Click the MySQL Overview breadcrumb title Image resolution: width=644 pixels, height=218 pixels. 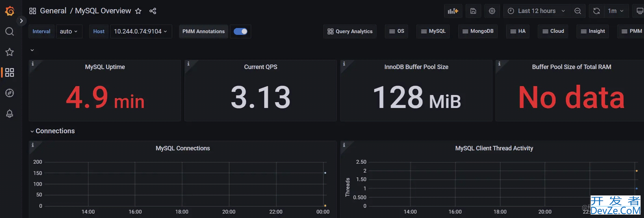[x=103, y=11]
